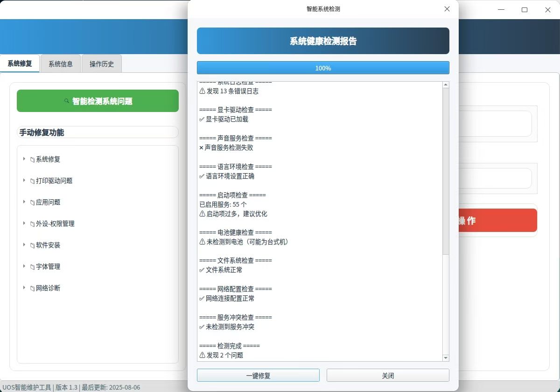Go to the 操作历史 tab
The width and height of the screenshot is (560, 392).
102,64
